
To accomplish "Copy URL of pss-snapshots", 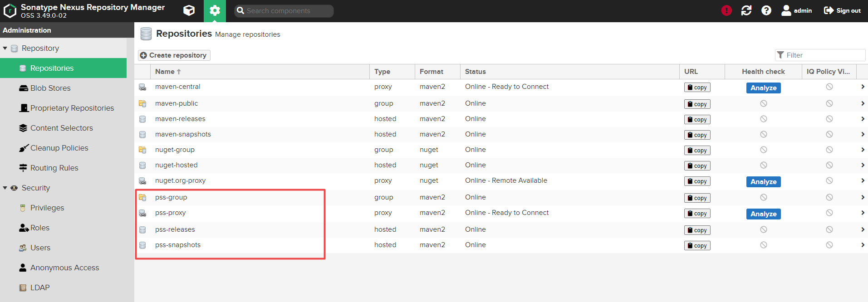I will (x=697, y=246).
